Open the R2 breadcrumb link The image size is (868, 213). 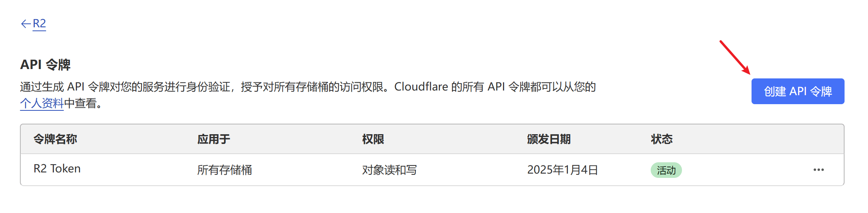click(39, 24)
